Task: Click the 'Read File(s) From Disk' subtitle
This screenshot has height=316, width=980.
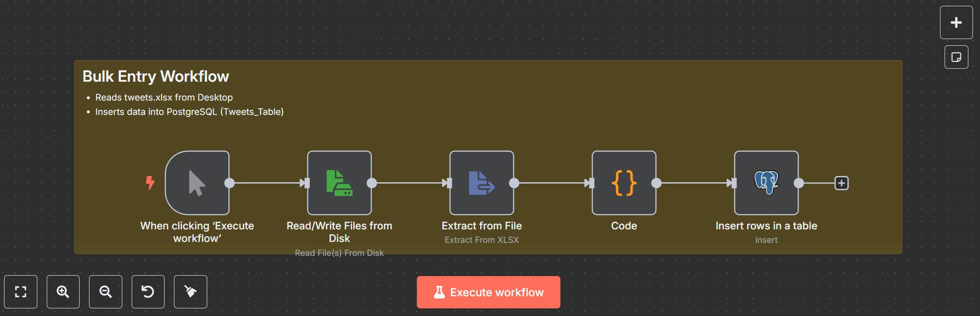Action: (339, 253)
